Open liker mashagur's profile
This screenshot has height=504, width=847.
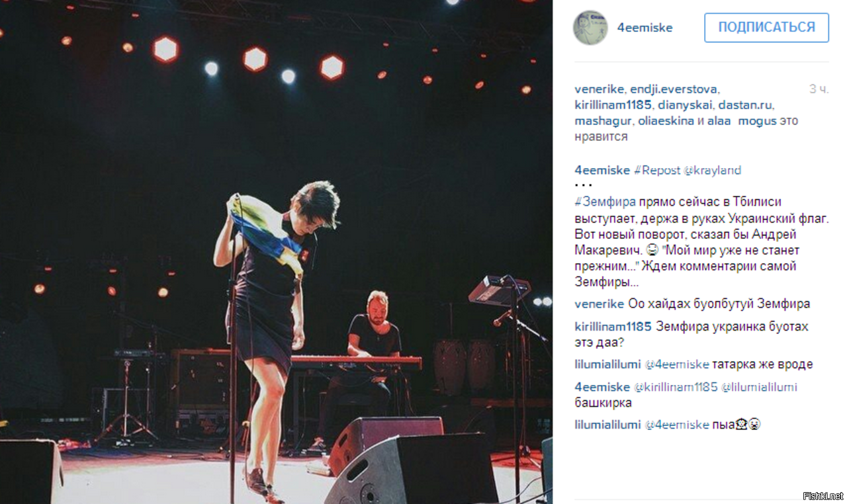603,121
